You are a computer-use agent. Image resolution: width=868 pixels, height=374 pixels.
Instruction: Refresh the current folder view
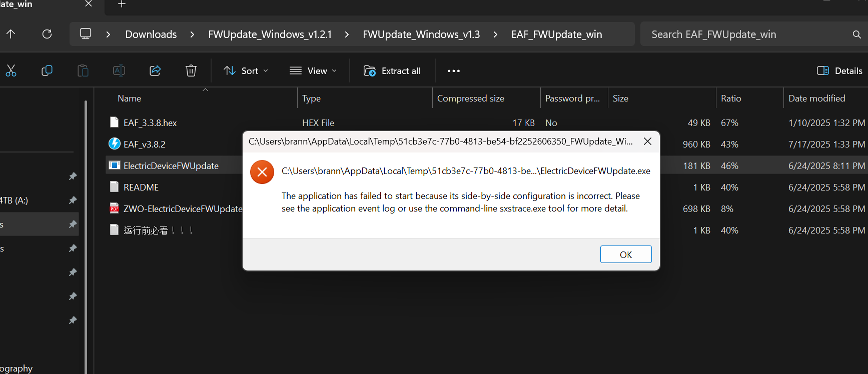47,34
